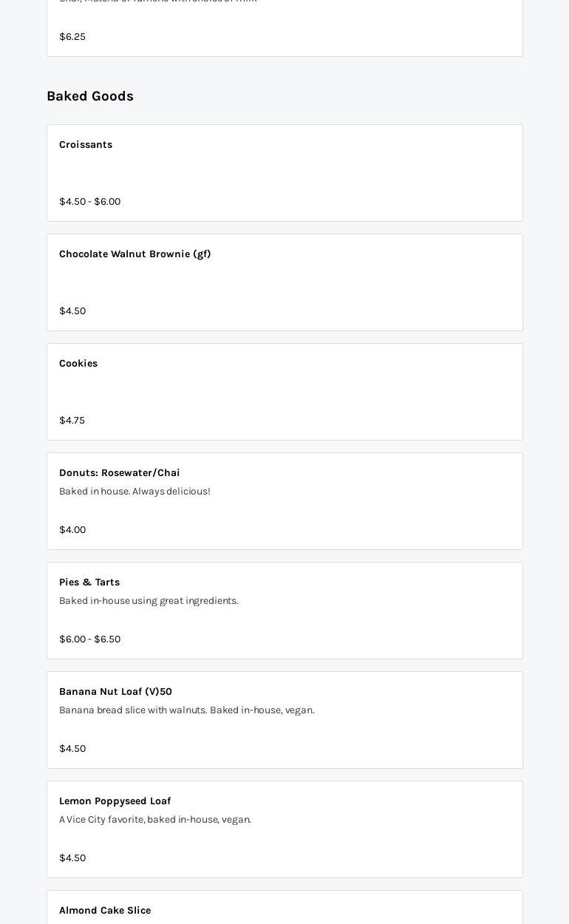Click the Baked Goods section heading

pyautogui.click(x=90, y=96)
